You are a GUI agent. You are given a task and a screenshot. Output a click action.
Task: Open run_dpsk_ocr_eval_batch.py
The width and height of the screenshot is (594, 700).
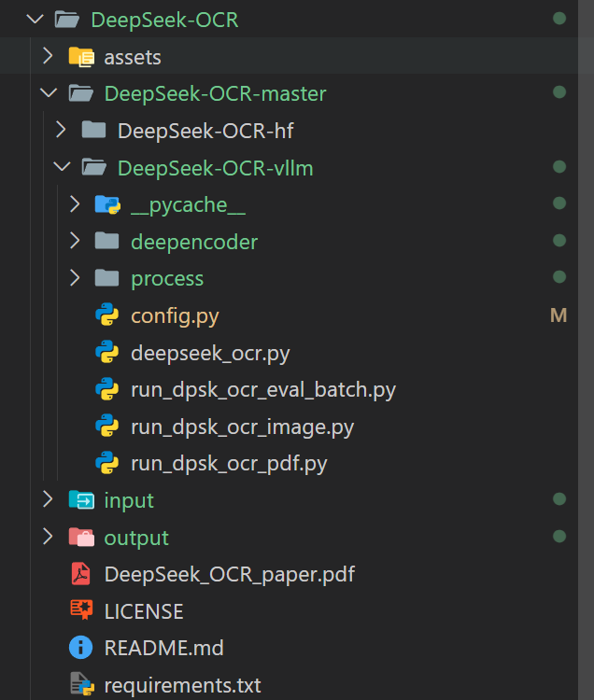click(x=262, y=389)
